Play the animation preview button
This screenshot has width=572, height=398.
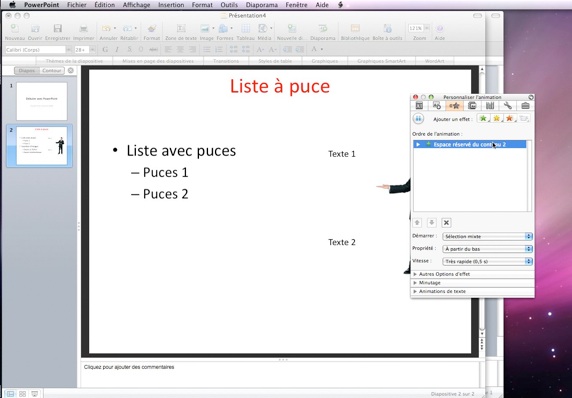point(418,119)
